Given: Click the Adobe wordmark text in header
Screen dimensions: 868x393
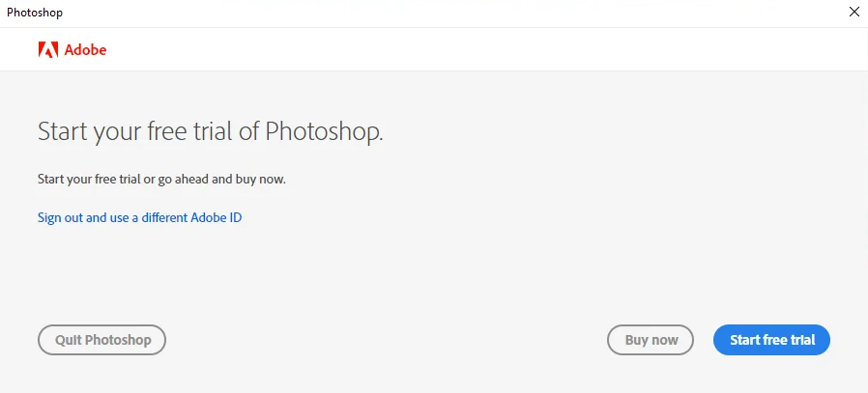Looking at the screenshot, I should pyautogui.click(x=85, y=50).
